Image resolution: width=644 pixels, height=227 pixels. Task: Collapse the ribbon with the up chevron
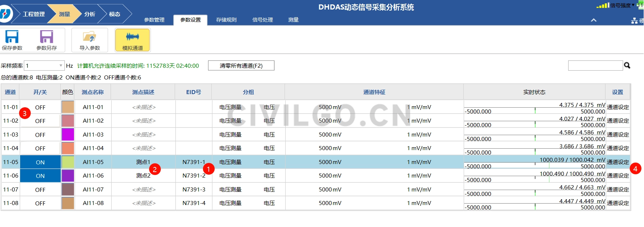coord(594,20)
